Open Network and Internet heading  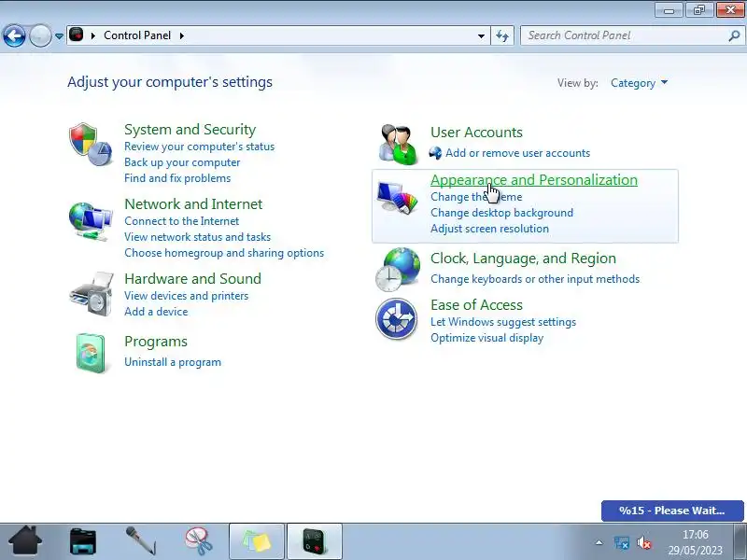[193, 204]
